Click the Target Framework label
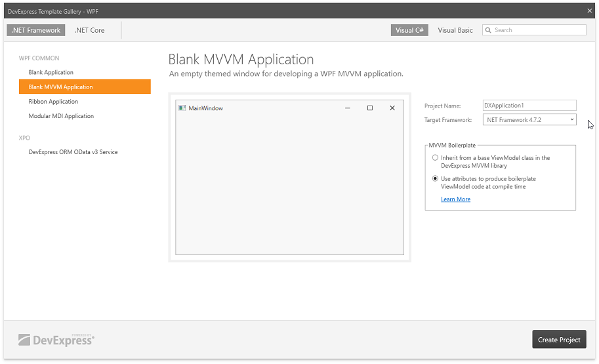Image resolution: width=599 pixels, height=364 pixels. click(x=447, y=120)
